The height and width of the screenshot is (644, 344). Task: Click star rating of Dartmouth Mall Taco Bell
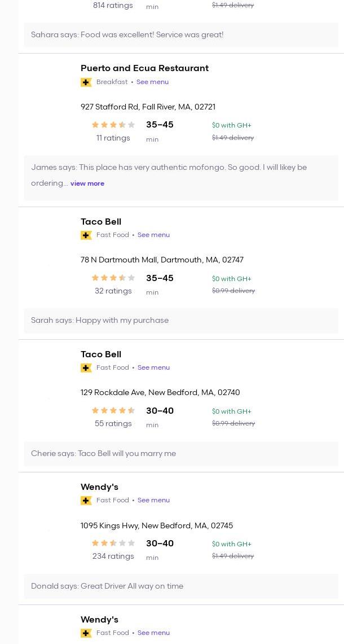(113, 278)
